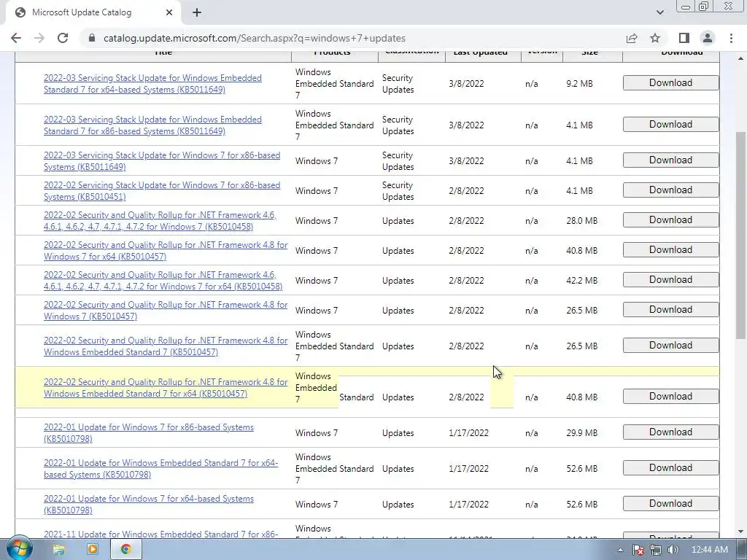This screenshot has height=560, width=747.
Task: Open a new browser tab
Action: click(197, 13)
